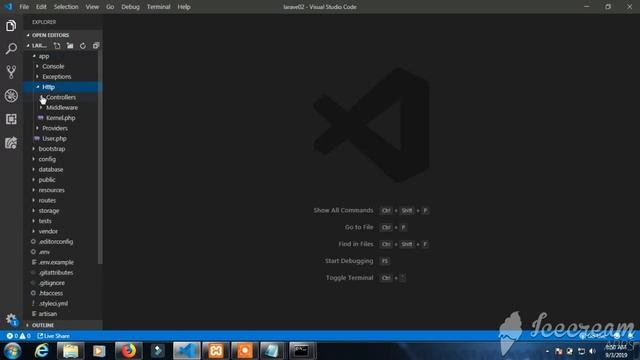Open the Help menu
The image size is (640, 360).
coord(184,7)
